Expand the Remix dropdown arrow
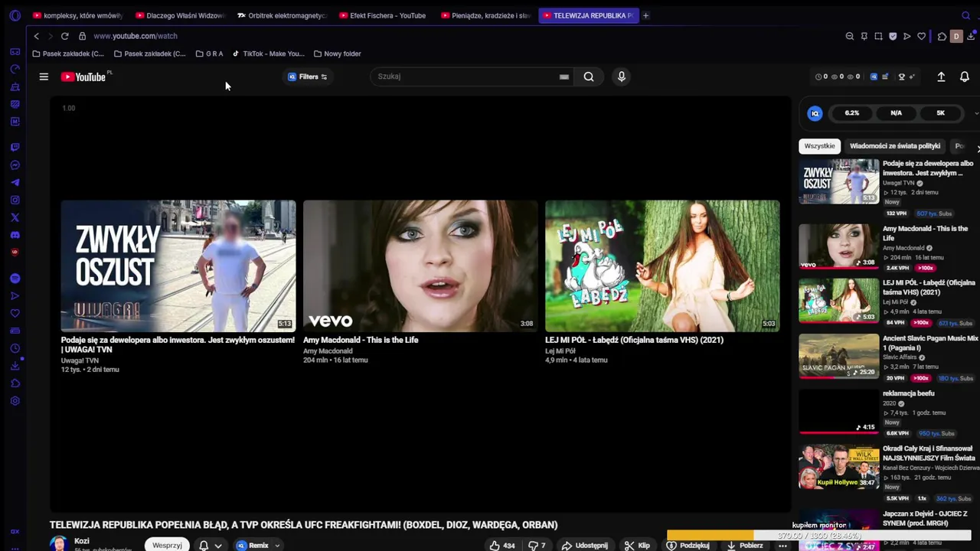 point(277,546)
